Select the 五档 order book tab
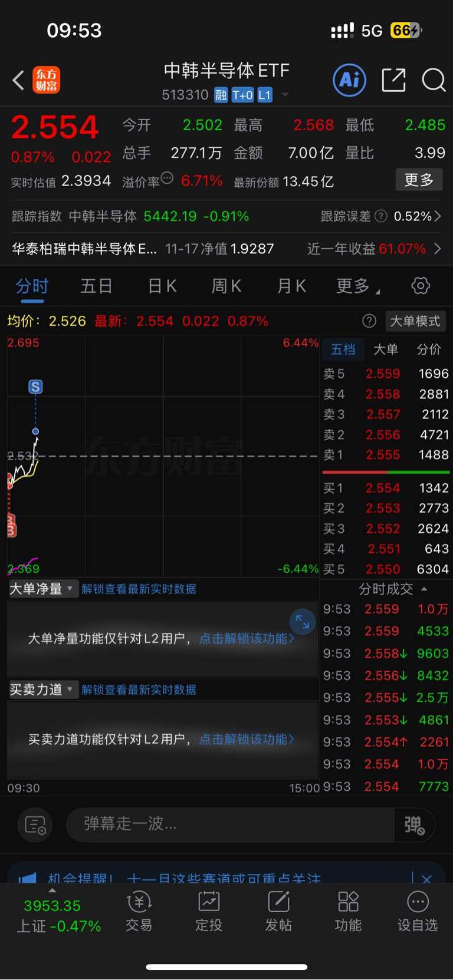Screen dimensions: 453x980 343,349
